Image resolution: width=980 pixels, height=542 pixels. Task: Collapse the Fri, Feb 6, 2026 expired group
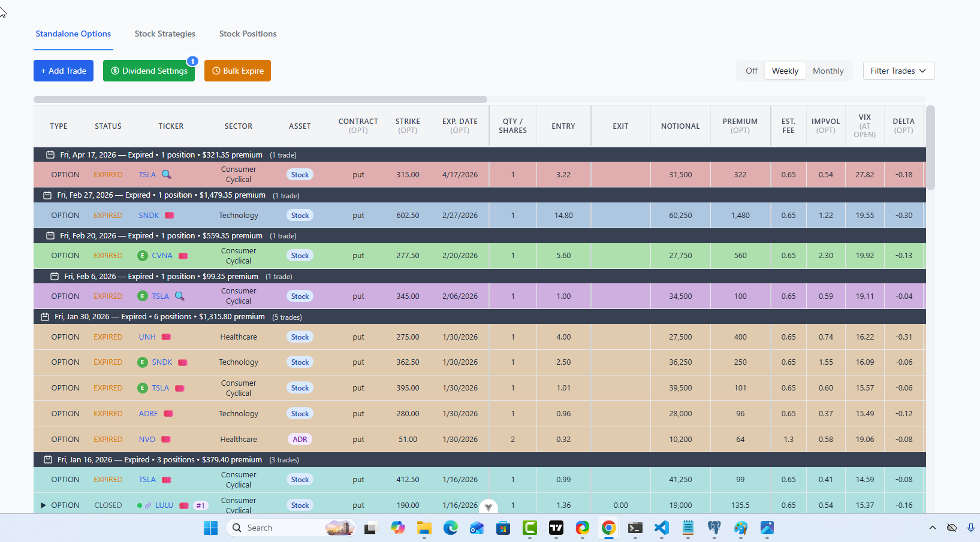[x=480, y=276]
